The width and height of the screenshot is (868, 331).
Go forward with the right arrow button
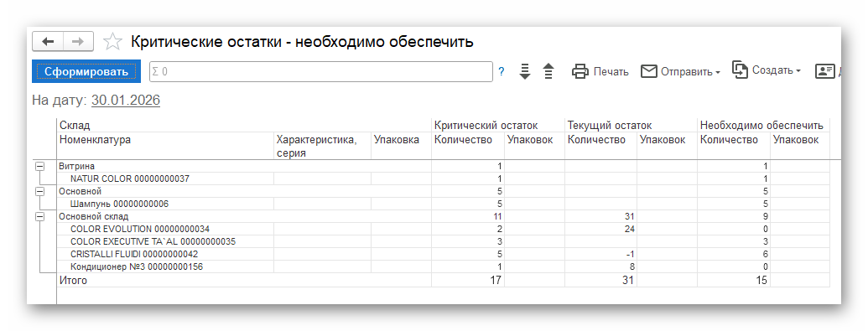point(78,42)
